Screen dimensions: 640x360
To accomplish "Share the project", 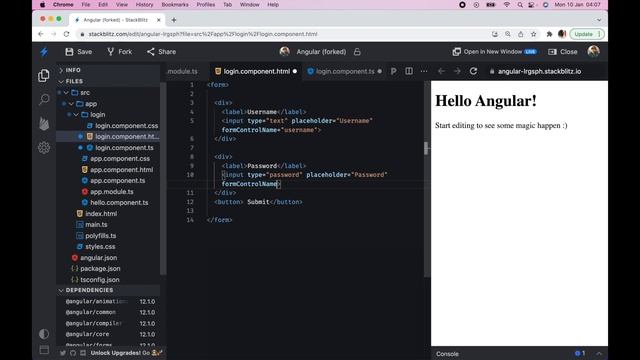I will click(161, 52).
